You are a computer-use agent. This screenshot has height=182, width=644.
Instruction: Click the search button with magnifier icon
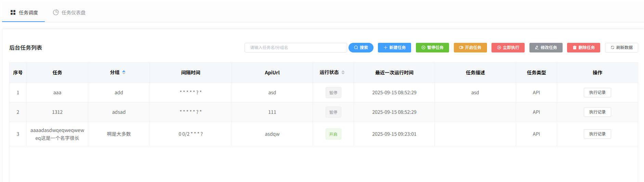pos(361,48)
